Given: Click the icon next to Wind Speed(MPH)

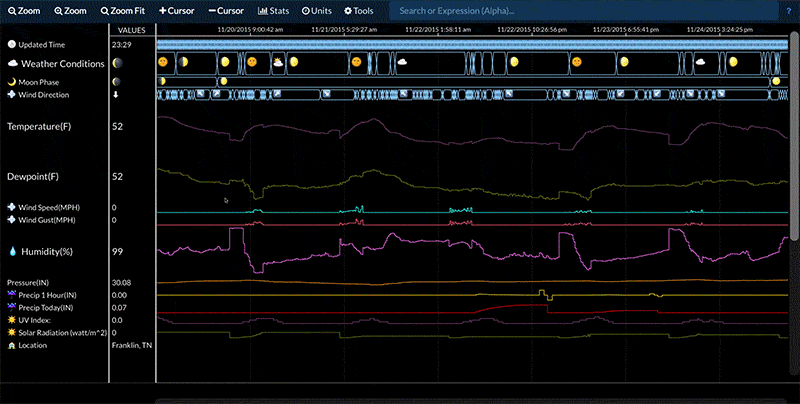Looking at the screenshot, I should pyautogui.click(x=12, y=207).
